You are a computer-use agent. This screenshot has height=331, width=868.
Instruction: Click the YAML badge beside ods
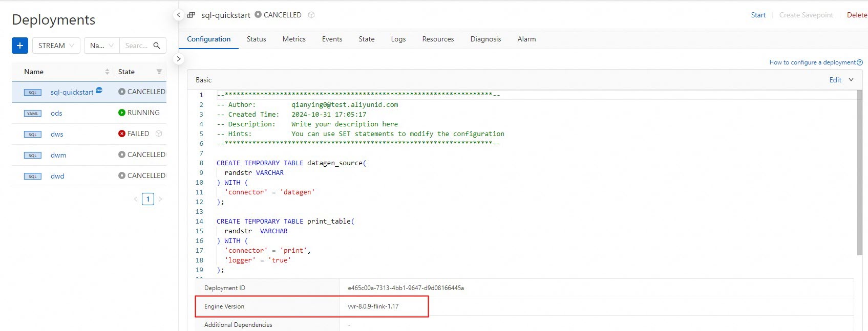(33, 114)
